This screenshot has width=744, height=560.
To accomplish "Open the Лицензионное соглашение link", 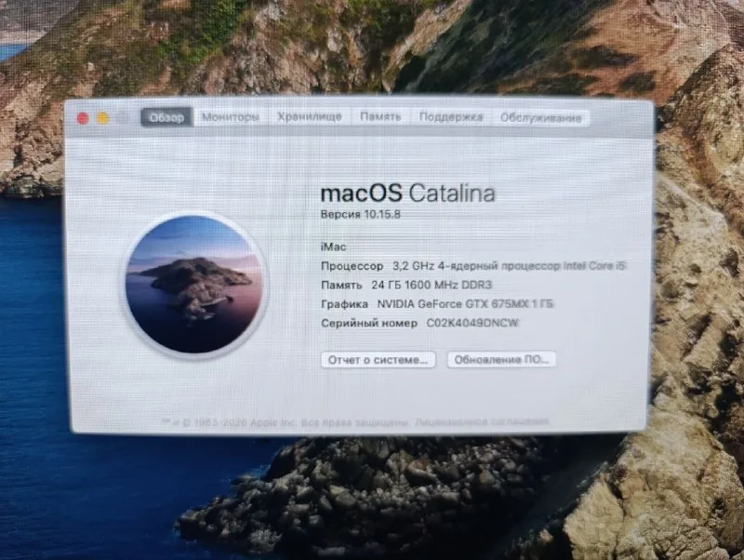I will (482, 421).
